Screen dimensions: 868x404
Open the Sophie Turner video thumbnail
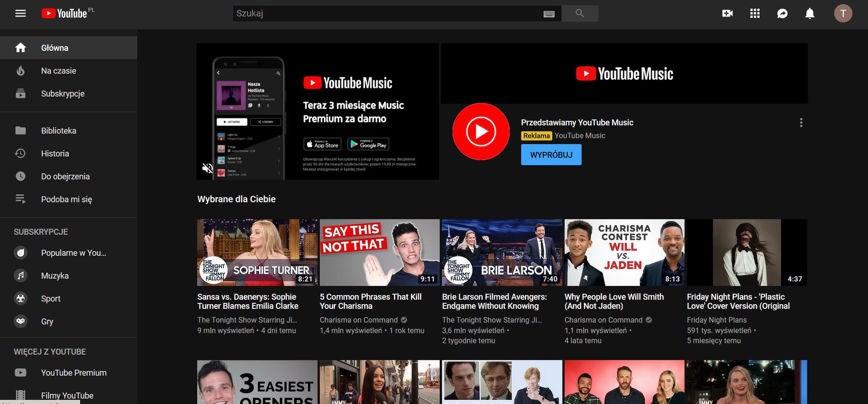257,253
